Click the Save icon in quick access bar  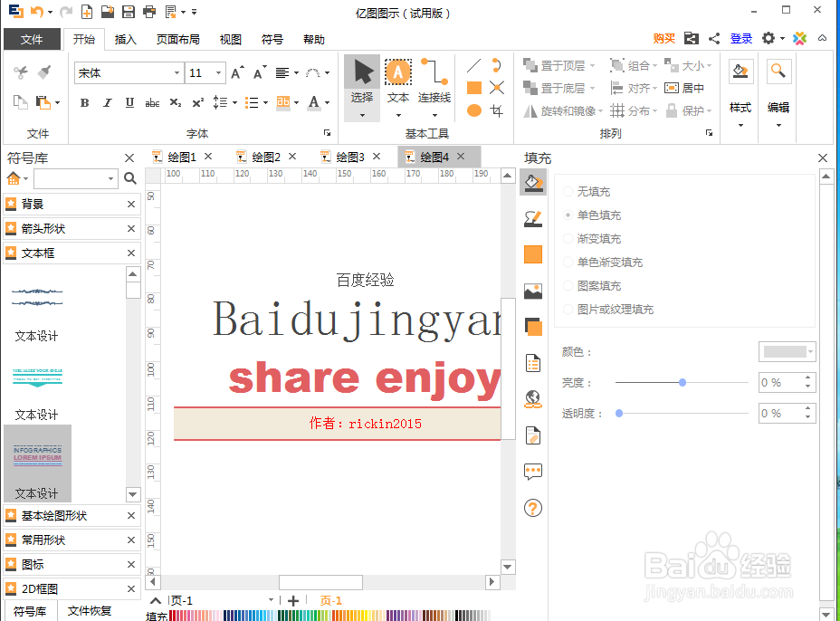[128, 11]
